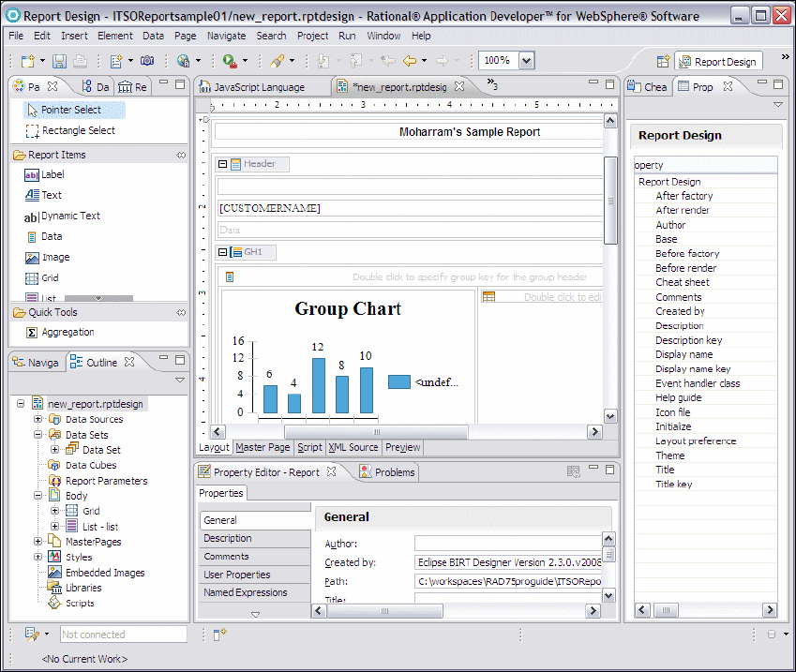
Task: Pick the Image item from the palette
Action: [x=54, y=257]
